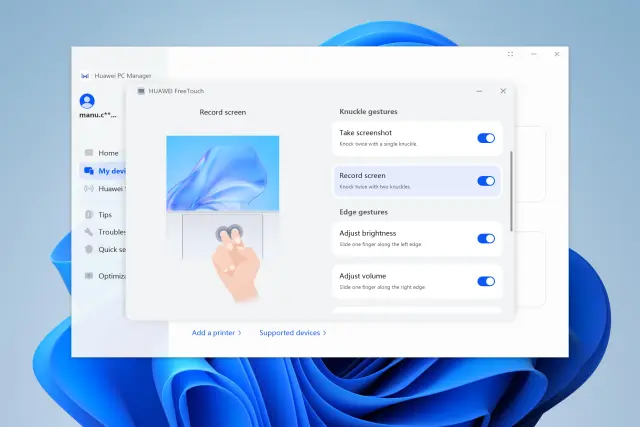Turn off the Record screen toggle switch
Screen dimensions: 640x427
pyautogui.click(x=486, y=181)
